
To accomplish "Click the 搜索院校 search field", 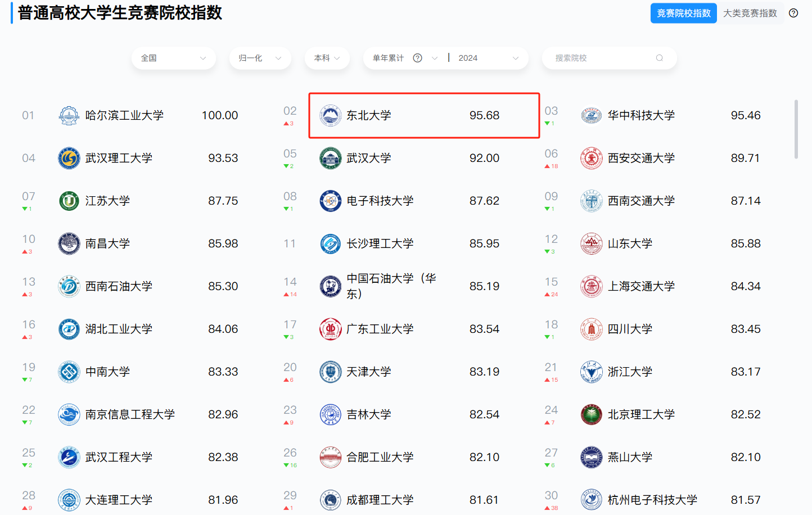I will coord(602,58).
